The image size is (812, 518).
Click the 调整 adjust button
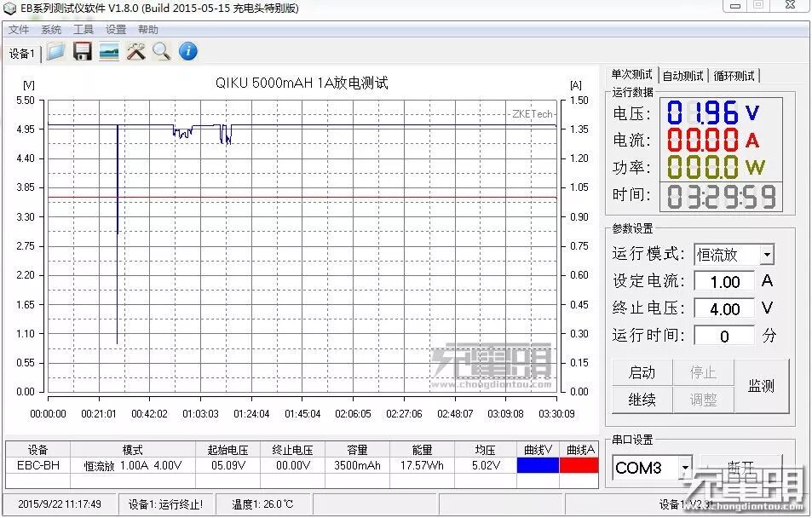[703, 400]
